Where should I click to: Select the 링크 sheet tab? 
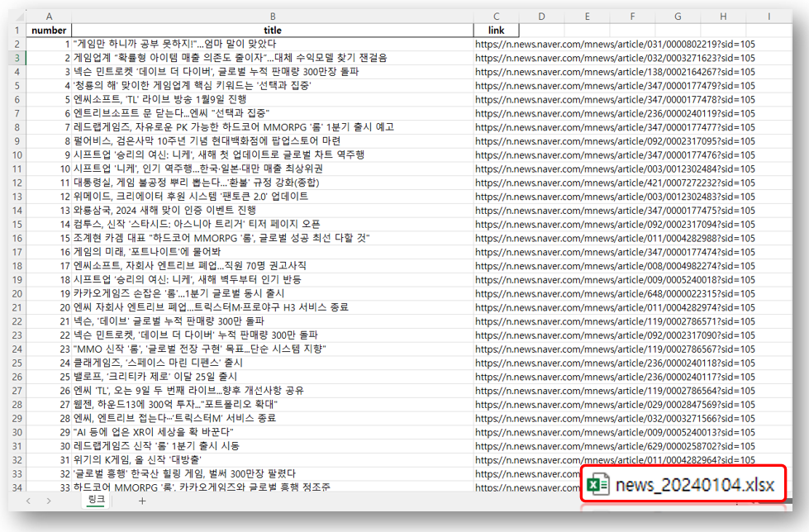coord(97,500)
